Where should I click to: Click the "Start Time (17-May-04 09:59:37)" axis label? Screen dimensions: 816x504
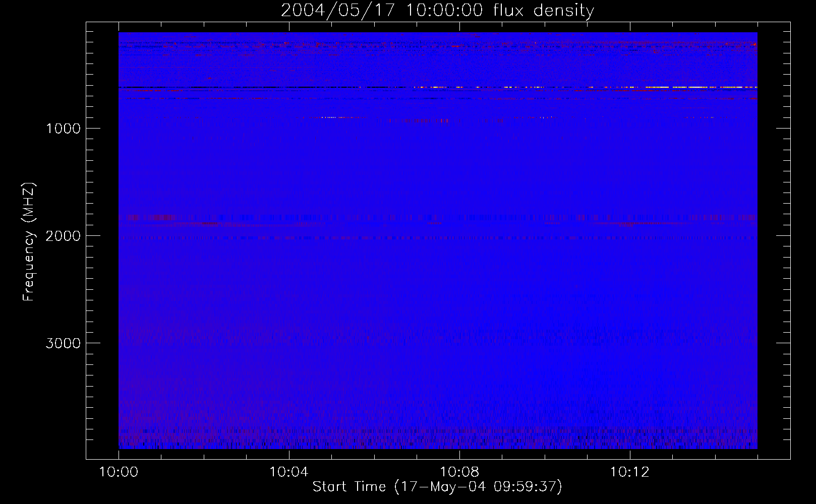pyautogui.click(x=437, y=487)
